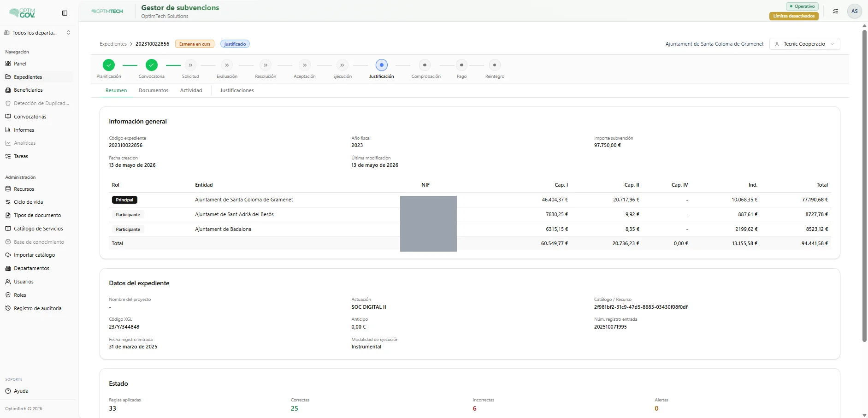Click the Beneficiarios building icon

tap(8, 90)
